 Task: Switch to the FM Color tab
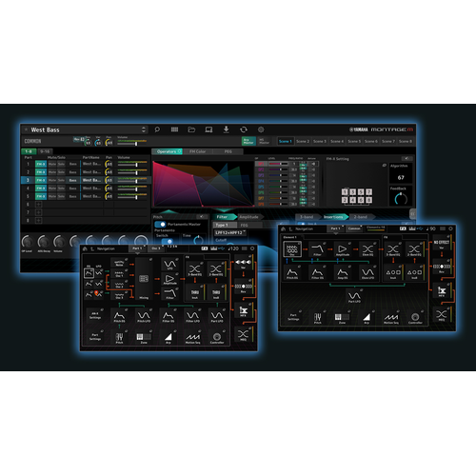[x=197, y=151]
